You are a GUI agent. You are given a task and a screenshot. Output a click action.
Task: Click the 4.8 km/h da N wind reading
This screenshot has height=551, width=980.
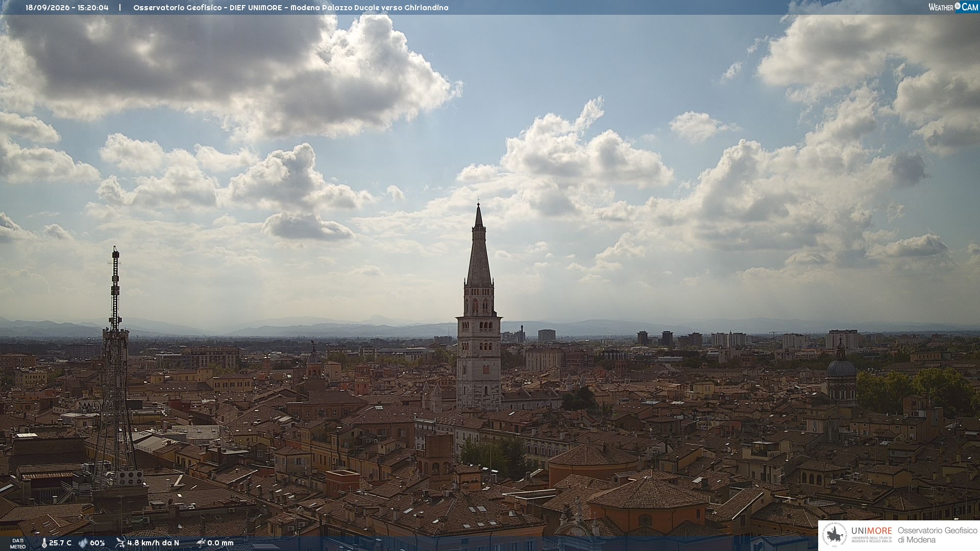(153, 543)
